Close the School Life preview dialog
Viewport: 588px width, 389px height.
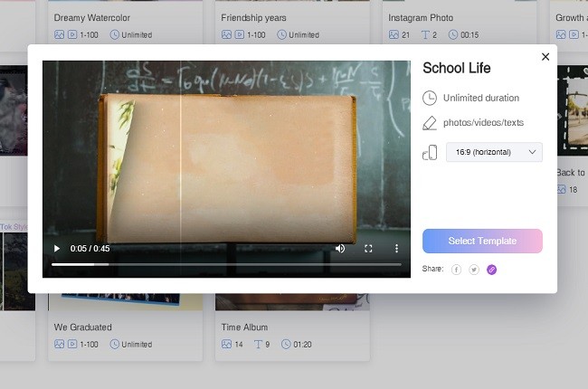click(545, 57)
